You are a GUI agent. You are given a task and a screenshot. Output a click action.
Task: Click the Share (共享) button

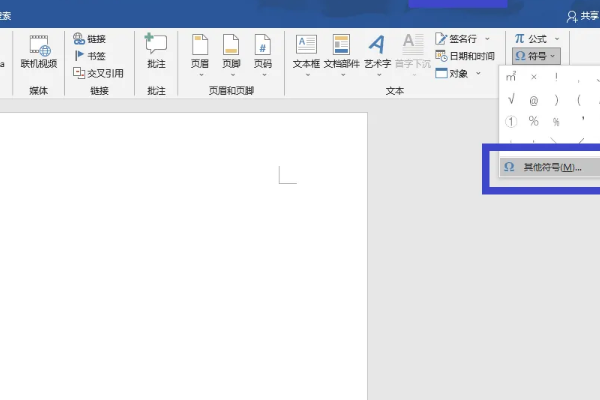(585, 16)
